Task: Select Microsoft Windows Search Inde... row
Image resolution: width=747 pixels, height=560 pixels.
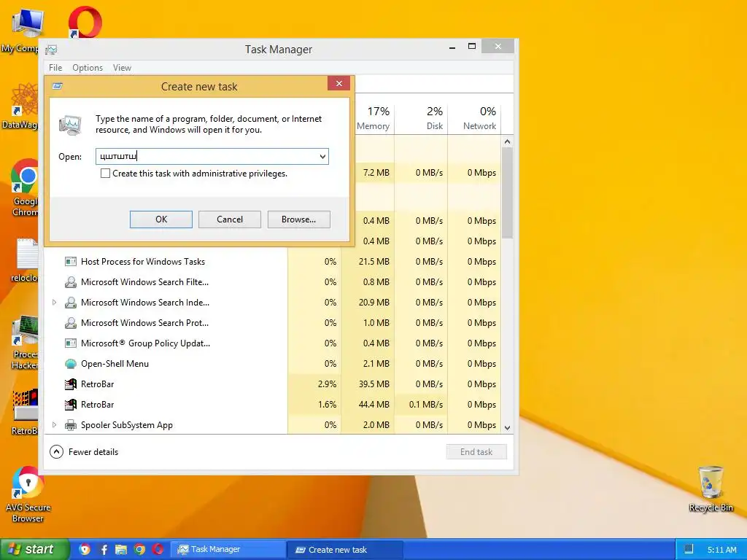Action: [x=274, y=303]
